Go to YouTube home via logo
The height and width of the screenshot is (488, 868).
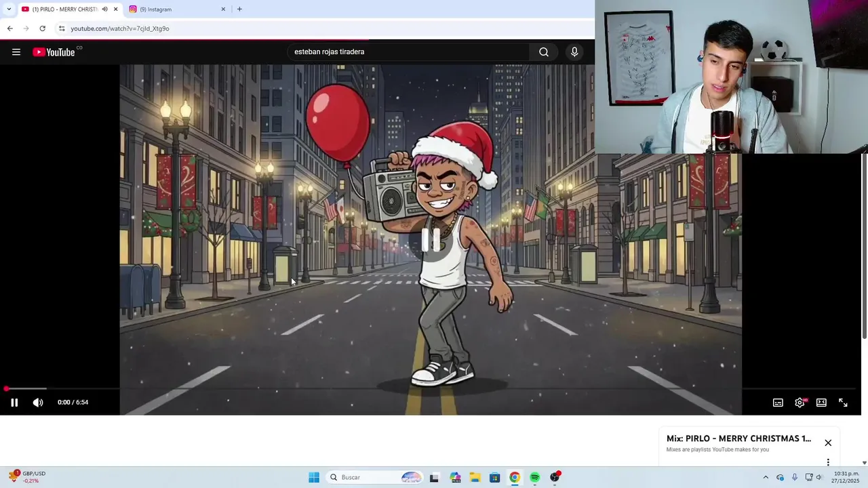click(x=54, y=52)
